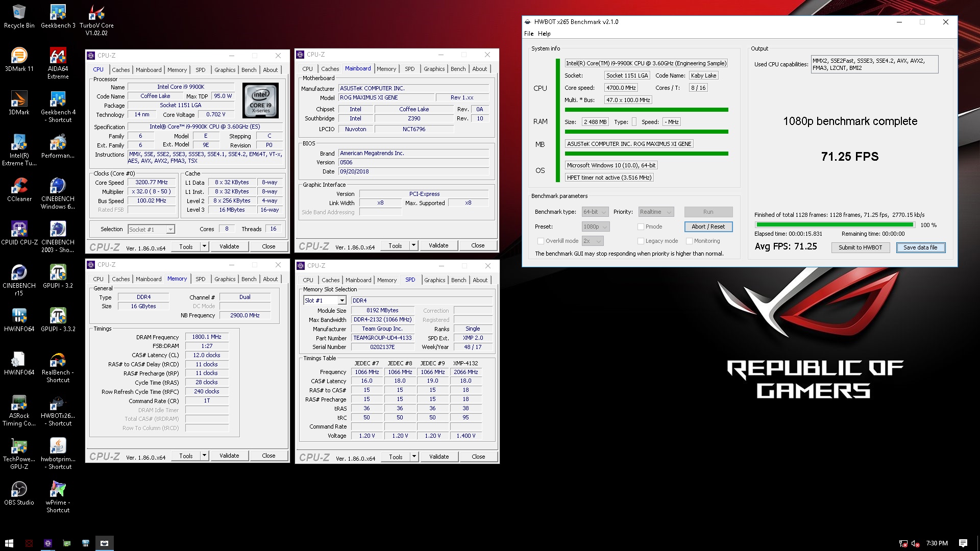Toggle the Monitoring checkbox
Viewport: 980px width, 551px height.
pyautogui.click(x=689, y=241)
